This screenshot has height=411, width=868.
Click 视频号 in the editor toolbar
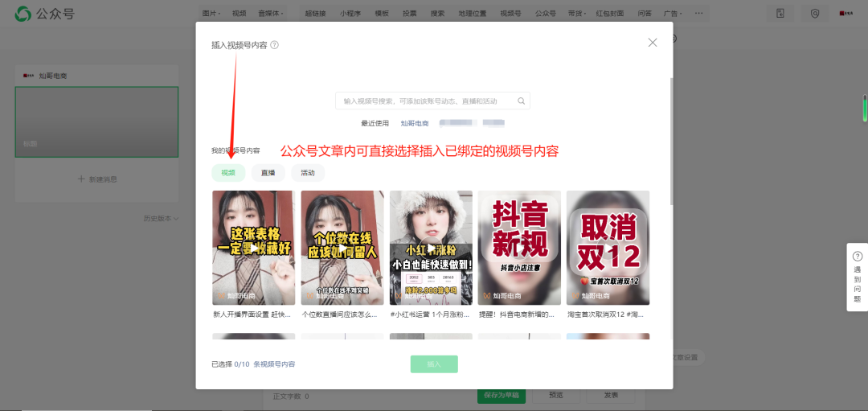coord(510,14)
